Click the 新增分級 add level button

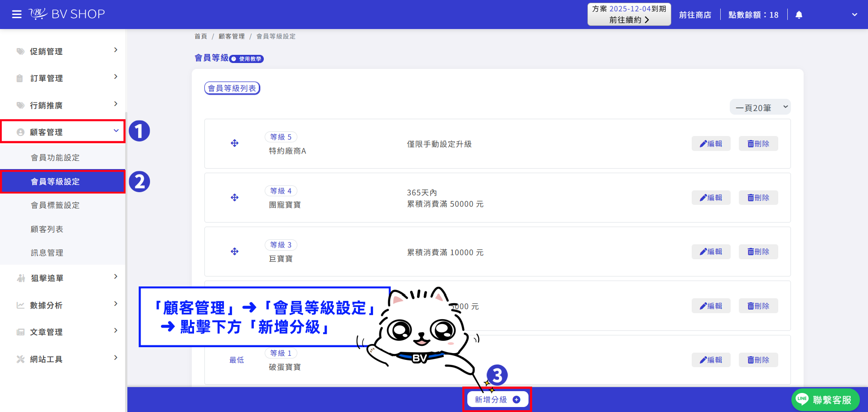click(x=498, y=399)
